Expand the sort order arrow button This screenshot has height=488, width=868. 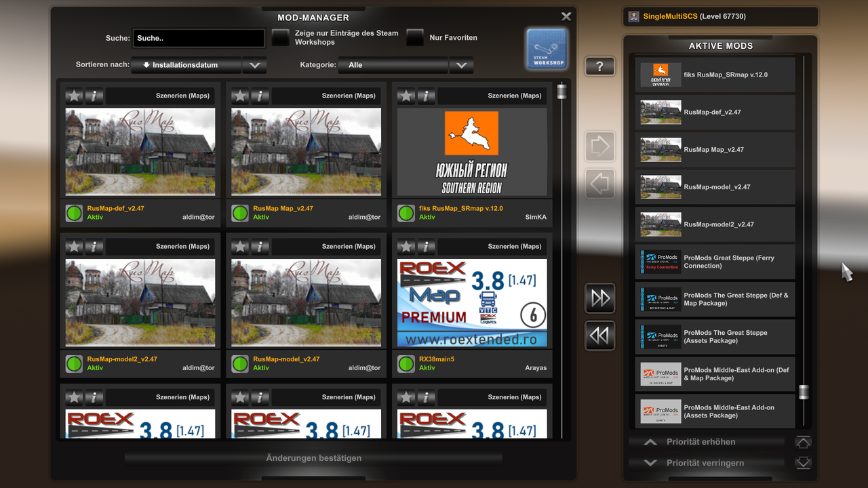pos(255,65)
